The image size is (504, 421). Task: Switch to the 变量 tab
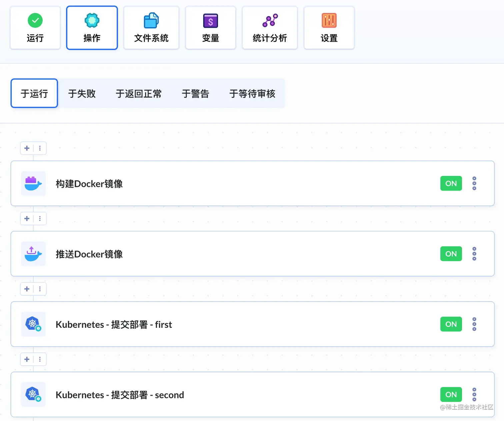211,28
